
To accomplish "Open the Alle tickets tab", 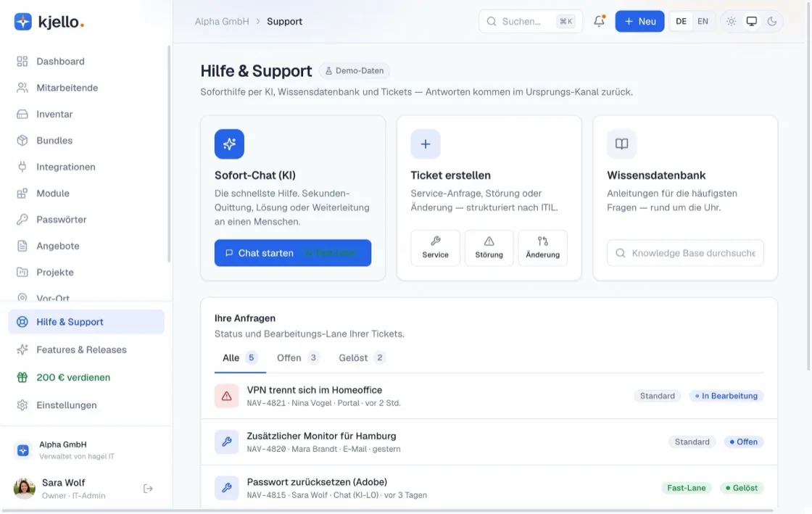I will (240, 357).
